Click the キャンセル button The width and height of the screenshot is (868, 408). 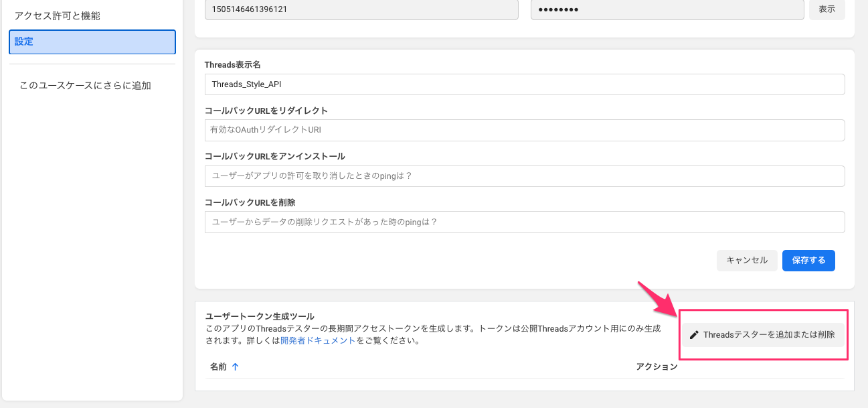[x=747, y=261]
